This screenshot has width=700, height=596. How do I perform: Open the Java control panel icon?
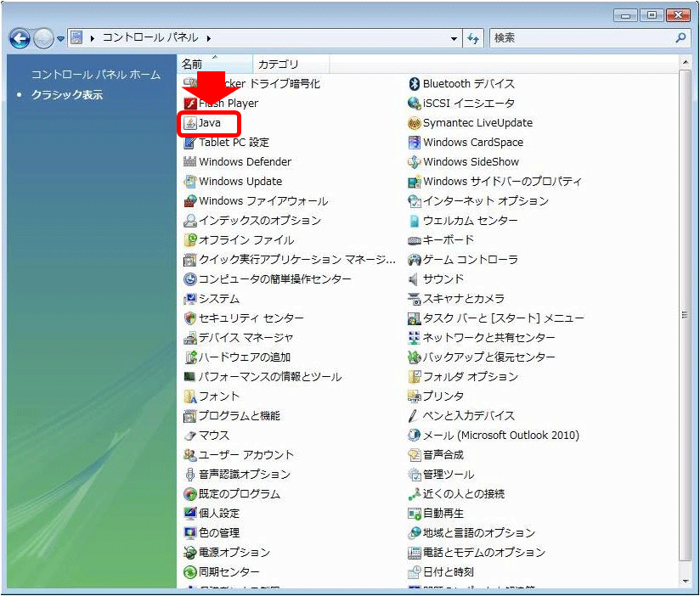pyautogui.click(x=190, y=123)
